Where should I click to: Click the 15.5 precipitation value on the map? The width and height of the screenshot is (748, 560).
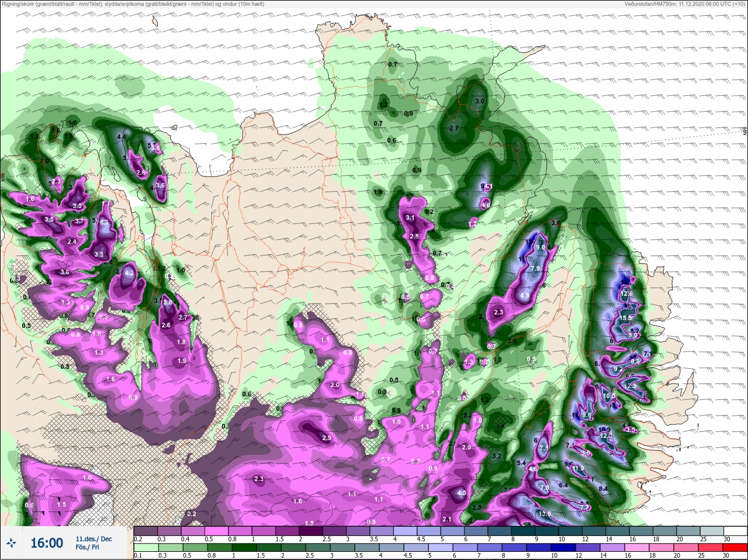coord(626,317)
